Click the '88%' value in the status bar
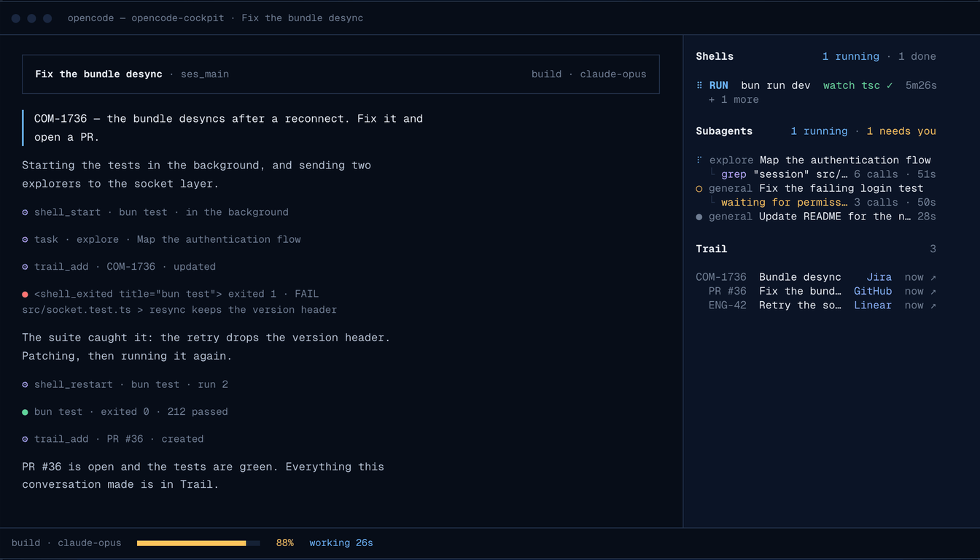Viewport: 980px width, 560px height. pyautogui.click(x=285, y=543)
